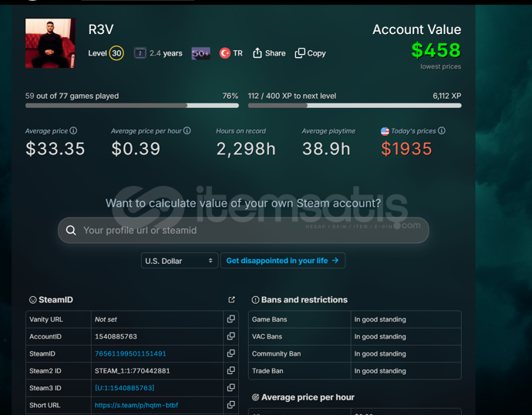This screenshot has width=532, height=415.
Task: Copy the Short URL value
Action: pos(231,405)
